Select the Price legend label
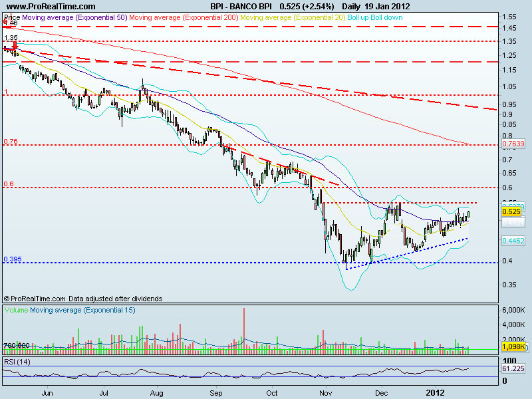This screenshot has height=399, width=532. (12, 17)
